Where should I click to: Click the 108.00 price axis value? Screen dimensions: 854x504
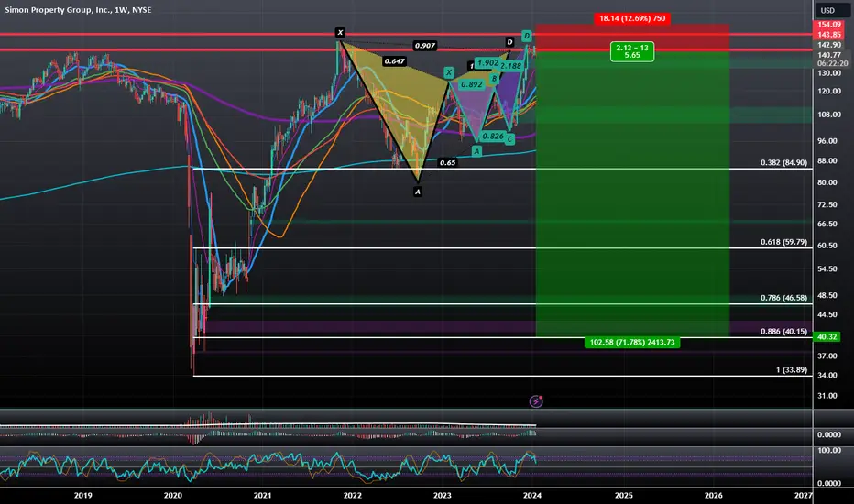[x=829, y=115]
